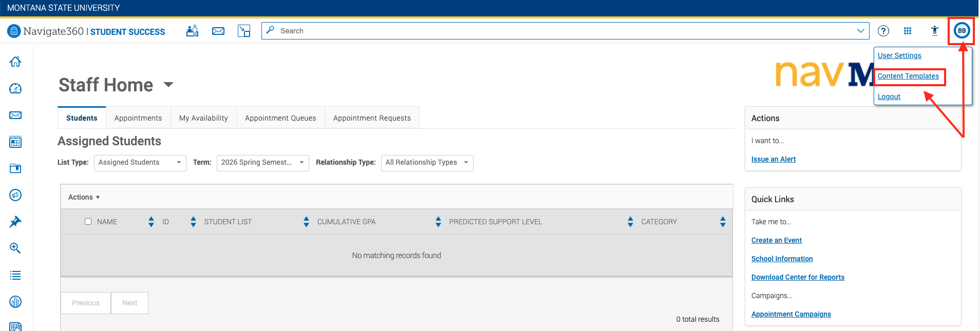The width and height of the screenshot is (980, 331).
Task: Open the dashboard gauge sidebar icon
Action: [x=15, y=88]
